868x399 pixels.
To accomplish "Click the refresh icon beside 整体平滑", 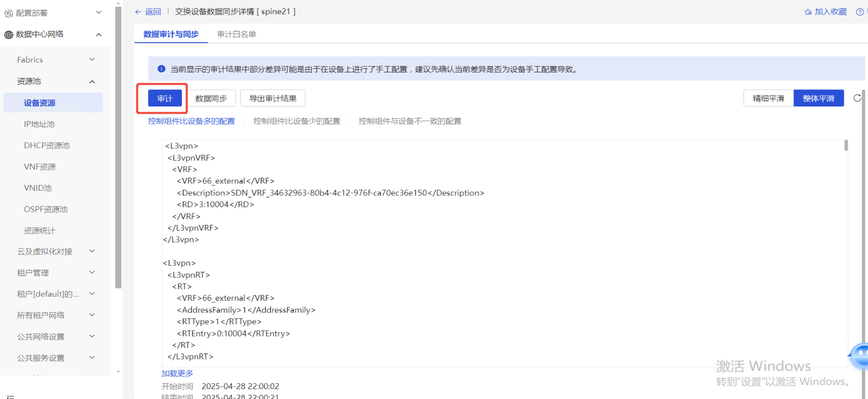I will pos(857,98).
